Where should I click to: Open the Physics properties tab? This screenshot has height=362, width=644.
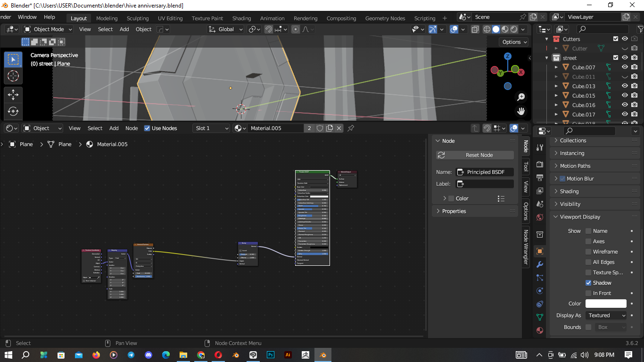click(x=540, y=291)
